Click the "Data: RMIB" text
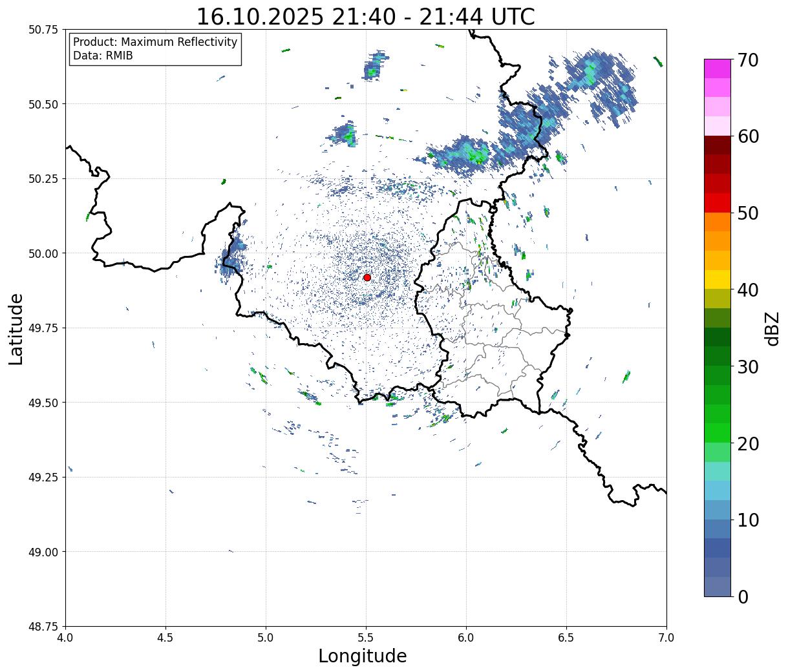This screenshot has height=672, width=788. click(103, 56)
